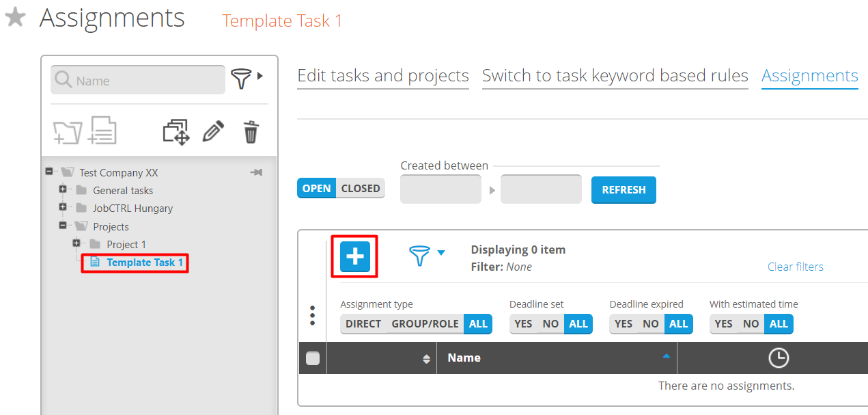Click the duplicate/copy task icon

[x=176, y=131]
